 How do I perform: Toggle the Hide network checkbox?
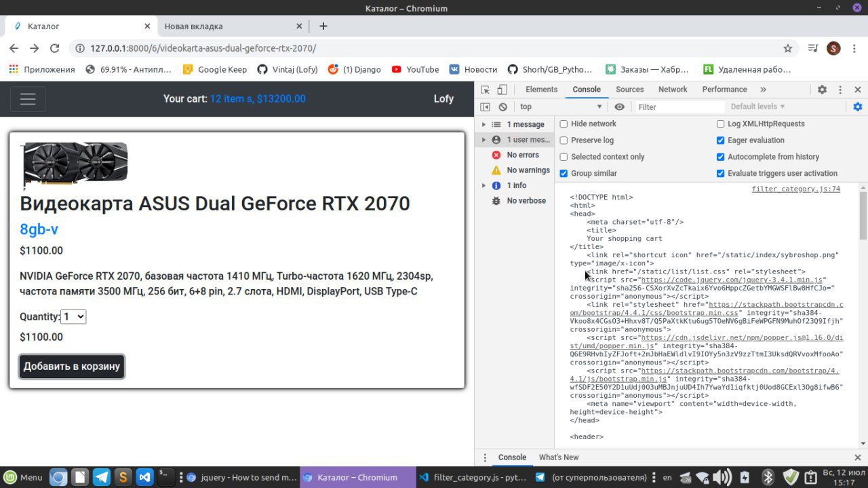564,124
